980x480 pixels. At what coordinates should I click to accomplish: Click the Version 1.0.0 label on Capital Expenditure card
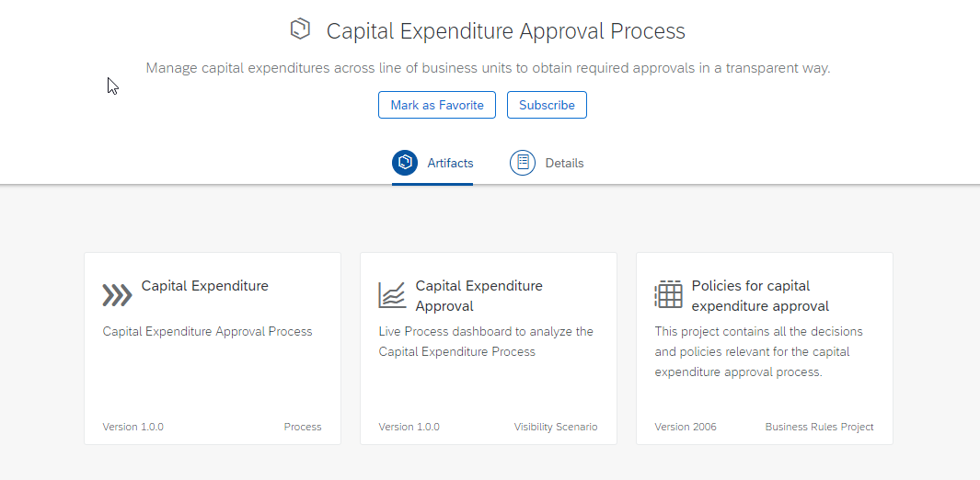click(133, 427)
